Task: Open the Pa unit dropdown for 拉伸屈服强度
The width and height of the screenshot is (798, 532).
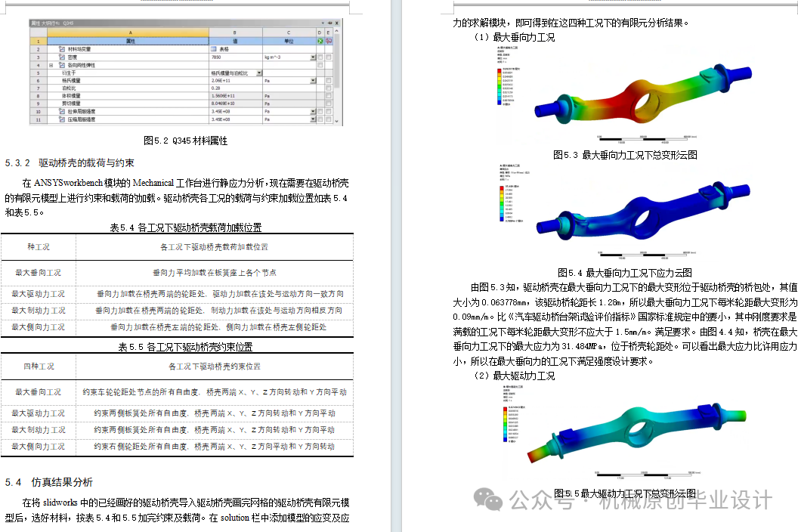Action: pyautogui.click(x=313, y=111)
